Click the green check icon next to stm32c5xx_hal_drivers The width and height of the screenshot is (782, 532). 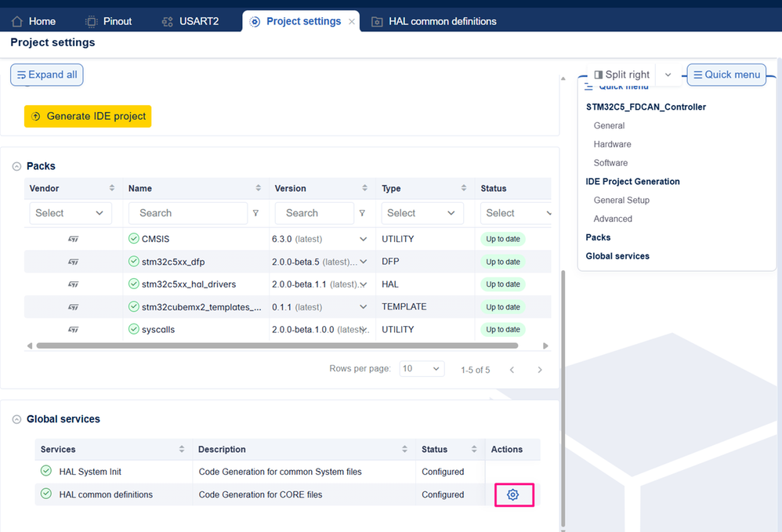[134, 284]
